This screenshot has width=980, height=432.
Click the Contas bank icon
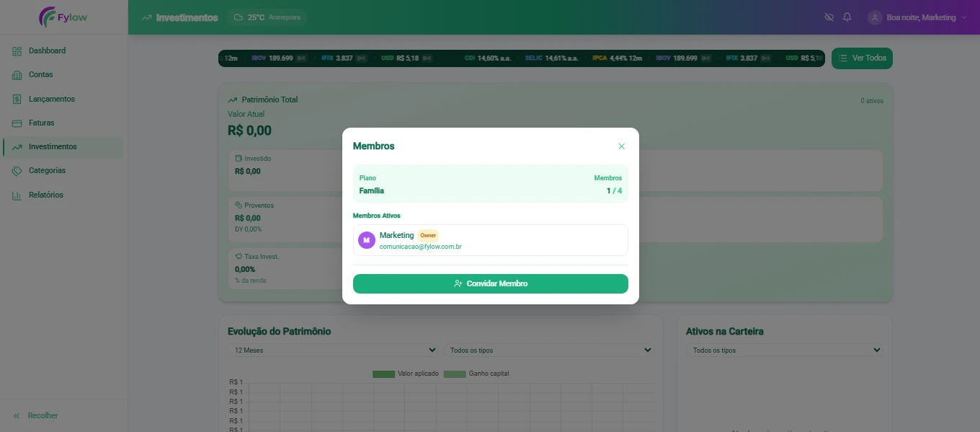(17, 75)
